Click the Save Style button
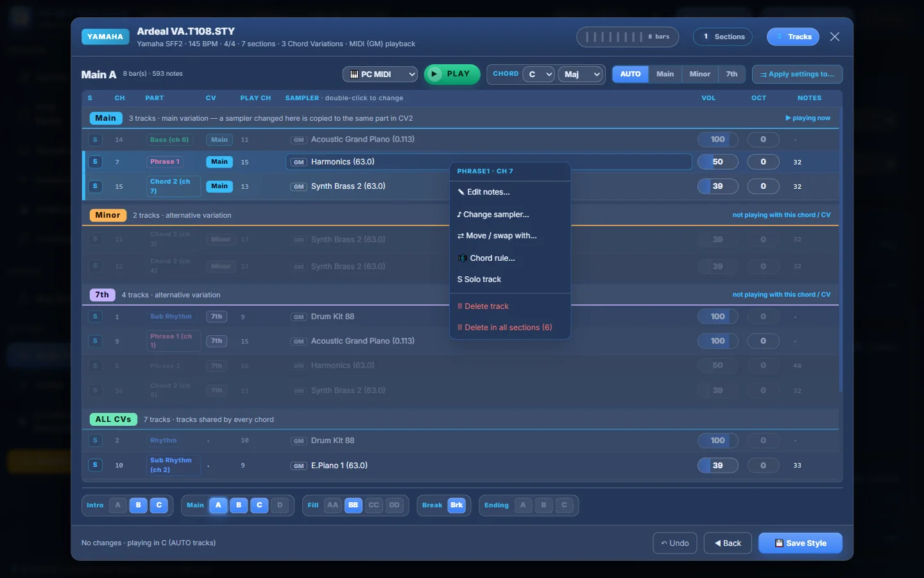 coord(800,543)
